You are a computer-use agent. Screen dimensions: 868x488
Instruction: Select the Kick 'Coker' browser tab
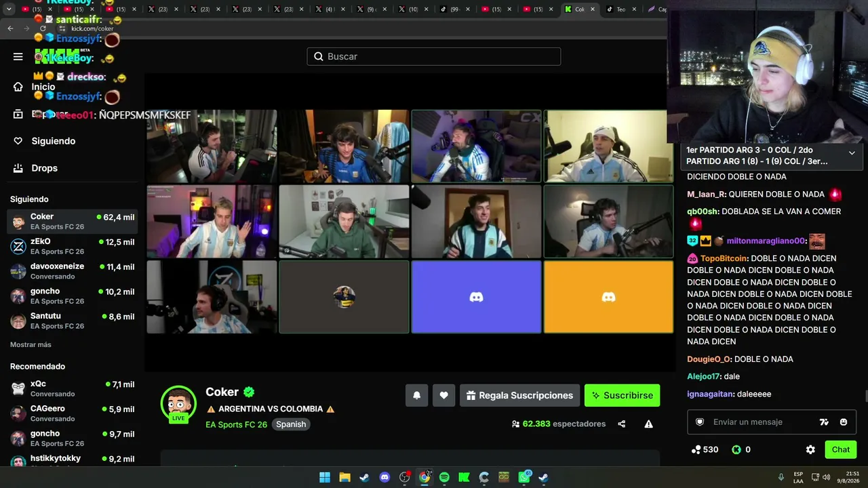[x=580, y=9]
